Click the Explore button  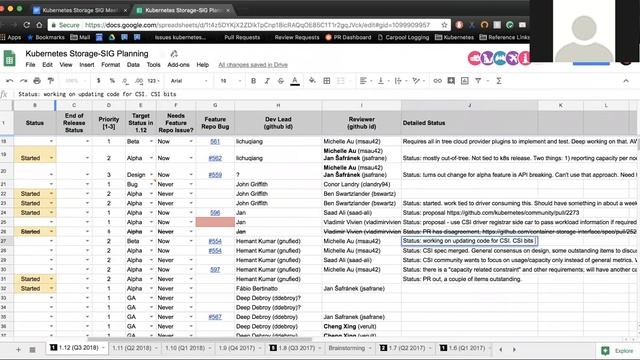pos(617,351)
